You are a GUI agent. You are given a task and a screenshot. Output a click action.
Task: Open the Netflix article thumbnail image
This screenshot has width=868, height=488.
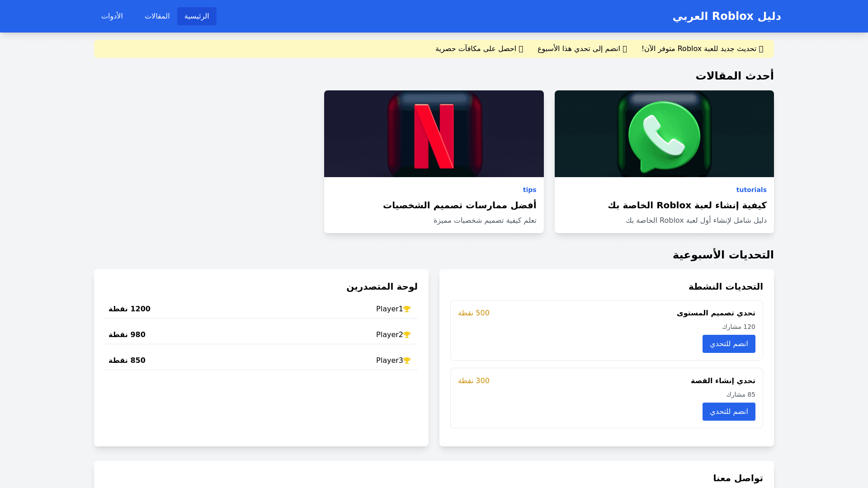434,134
